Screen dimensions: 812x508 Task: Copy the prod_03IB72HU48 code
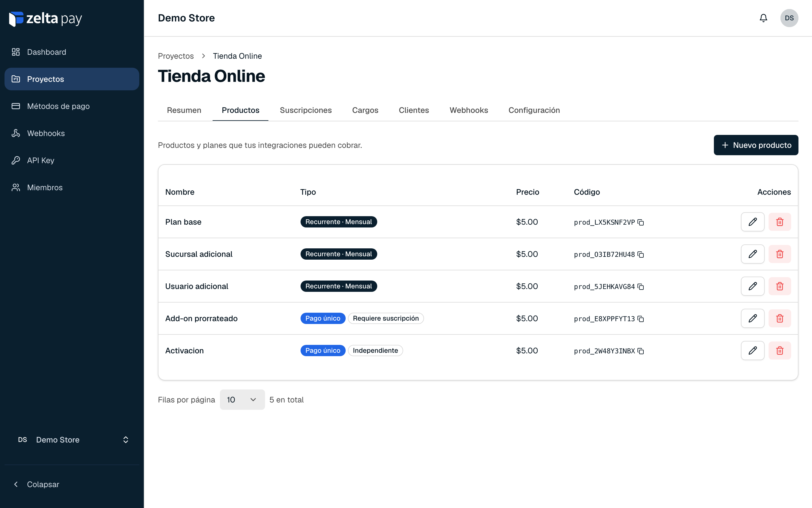(x=641, y=254)
